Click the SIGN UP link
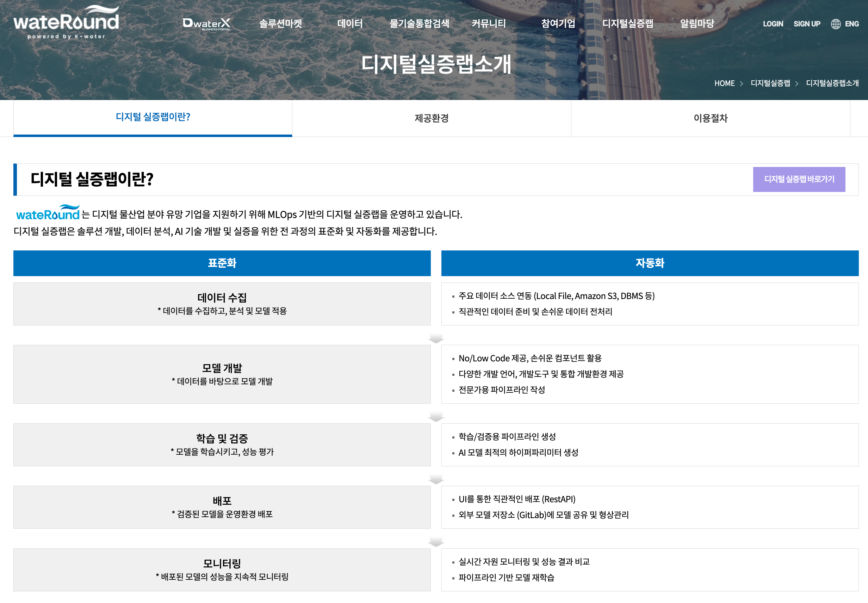Viewport: 868px width, 603px height. [x=806, y=24]
